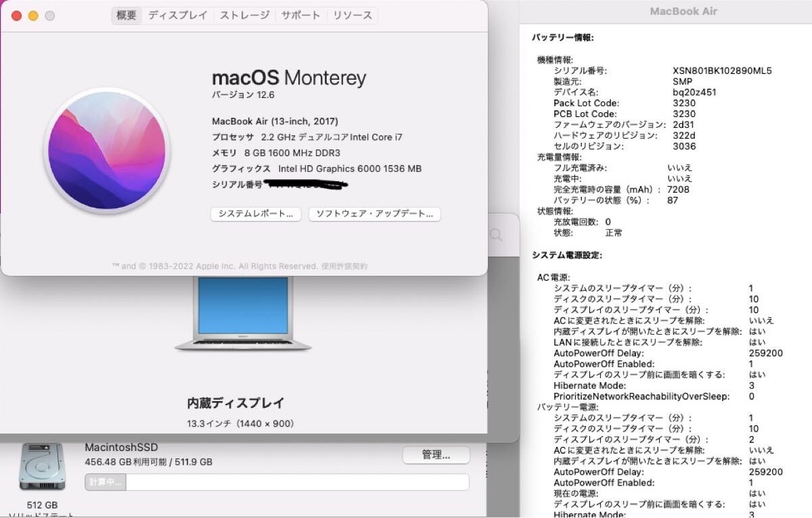
Task: Click the storage usage bar 計算中
Action: [x=277, y=482]
